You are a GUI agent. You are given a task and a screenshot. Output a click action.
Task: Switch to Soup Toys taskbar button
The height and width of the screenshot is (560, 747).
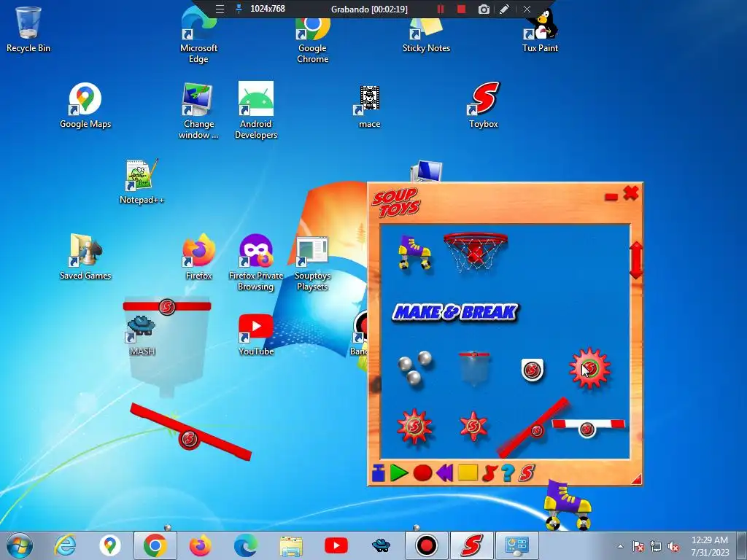click(472, 545)
